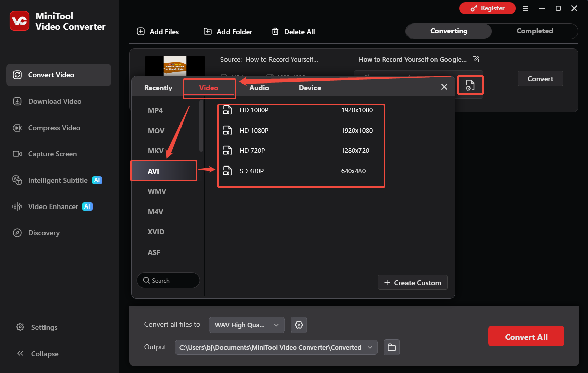Click the Source file name text

click(282, 59)
